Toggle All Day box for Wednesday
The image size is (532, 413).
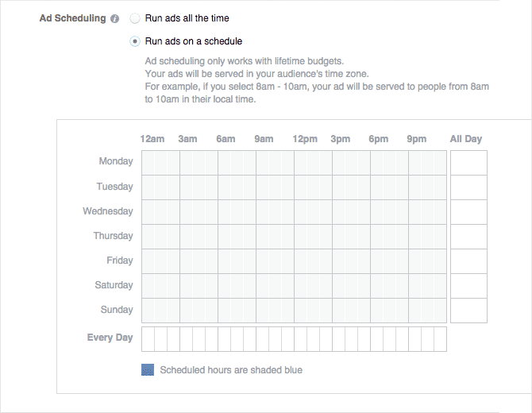click(469, 212)
